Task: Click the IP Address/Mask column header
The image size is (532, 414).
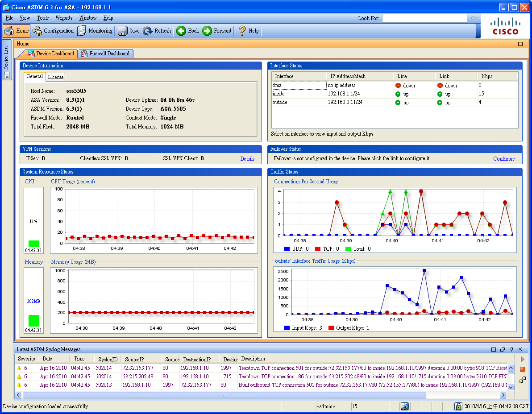Action: (x=360, y=76)
